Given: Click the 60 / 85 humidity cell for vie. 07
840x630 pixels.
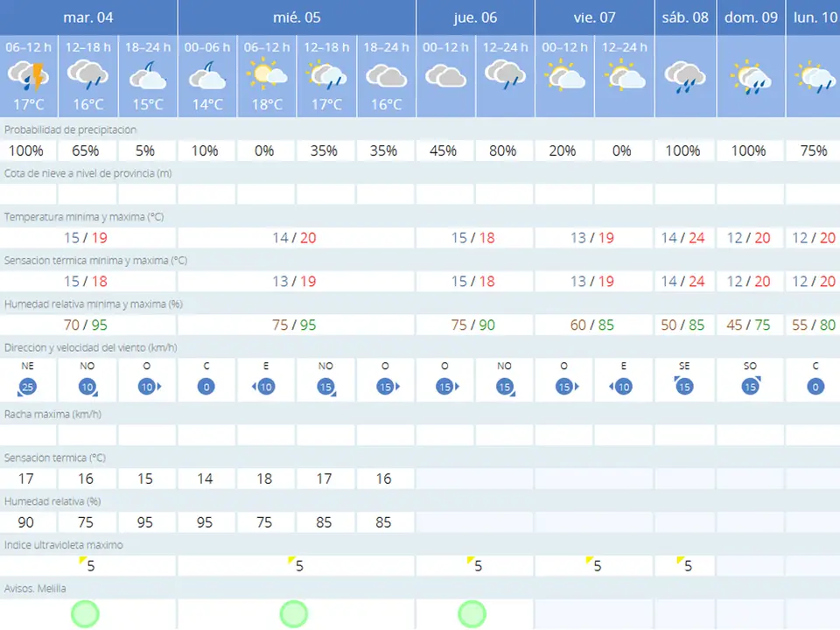Looking at the screenshot, I should (x=592, y=325).
